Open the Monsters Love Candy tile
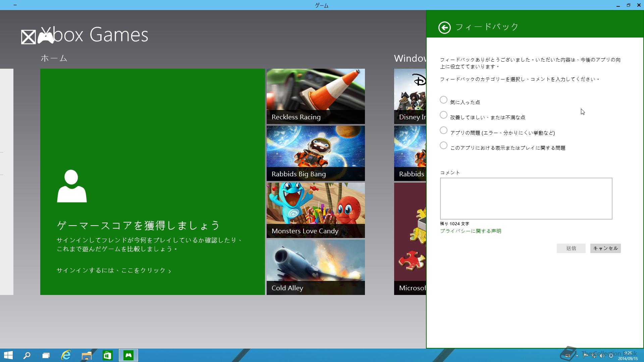The width and height of the screenshot is (644, 362). 316,210
